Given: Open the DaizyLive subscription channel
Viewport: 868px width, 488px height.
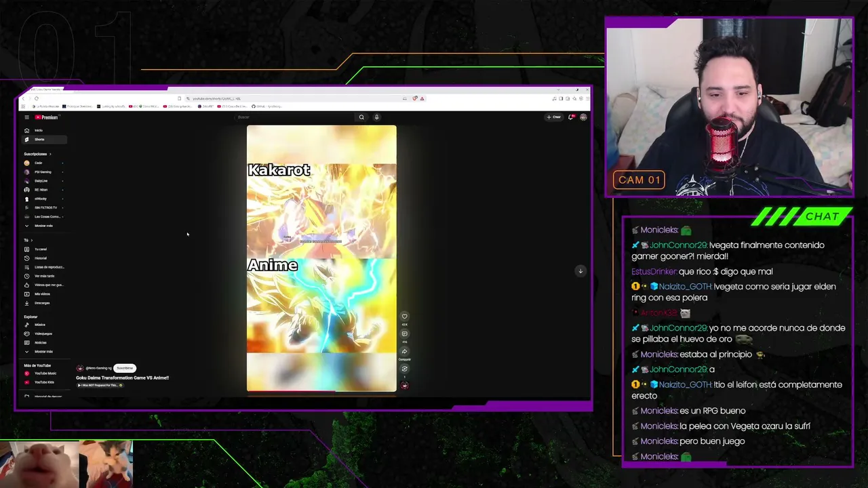Looking at the screenshot, I should pos(43,181).
